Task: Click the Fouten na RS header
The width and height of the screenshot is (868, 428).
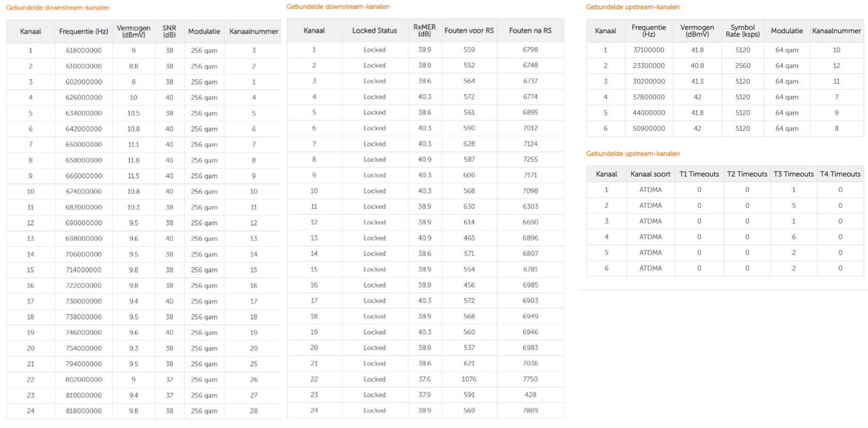Action: tap(530, 31)
